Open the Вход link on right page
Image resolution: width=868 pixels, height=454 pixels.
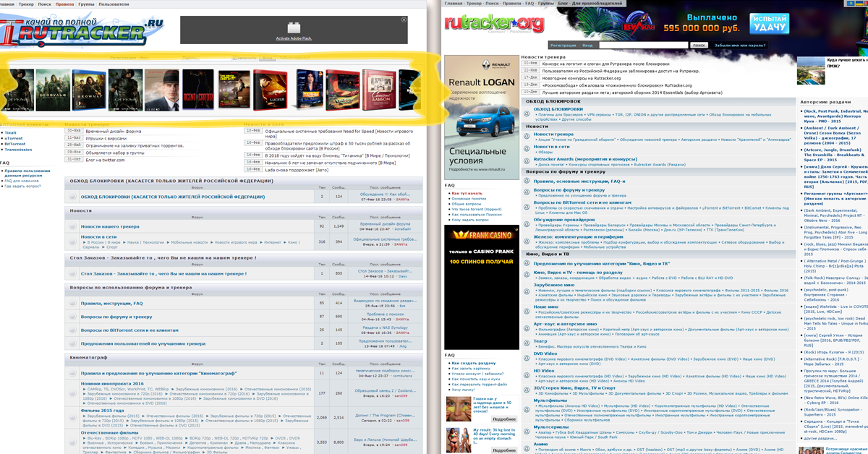[x=587, y=45]
